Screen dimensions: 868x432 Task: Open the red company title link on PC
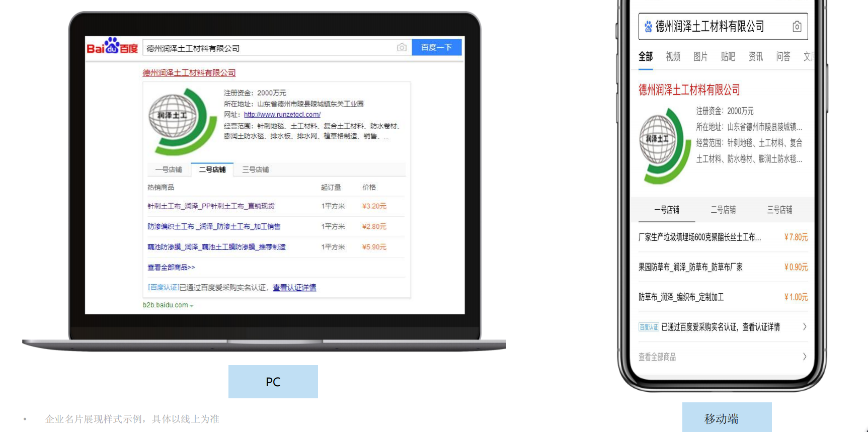click(x=189, y=73)
